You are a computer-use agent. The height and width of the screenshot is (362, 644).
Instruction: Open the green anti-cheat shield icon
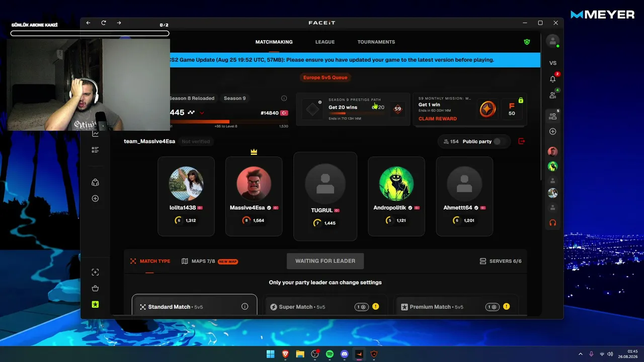pos(527,42)
